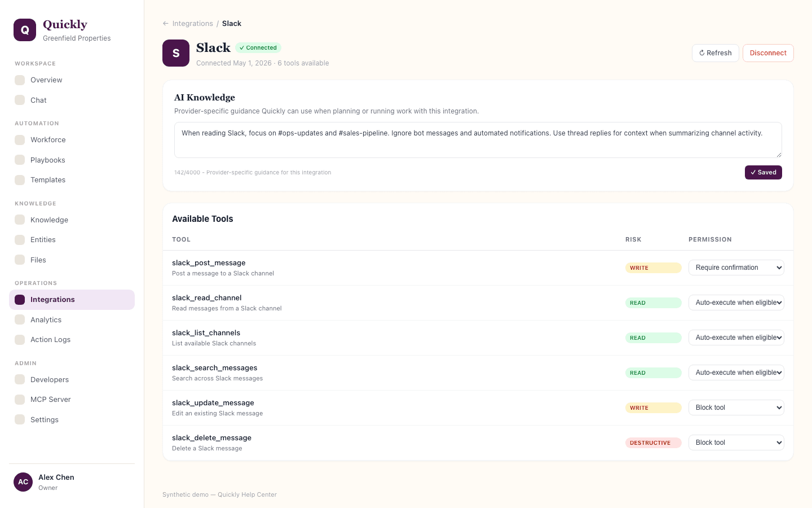Click the Chat sidebar icon
The width and height of the screenshot is (812, 508).
(20, 100)
